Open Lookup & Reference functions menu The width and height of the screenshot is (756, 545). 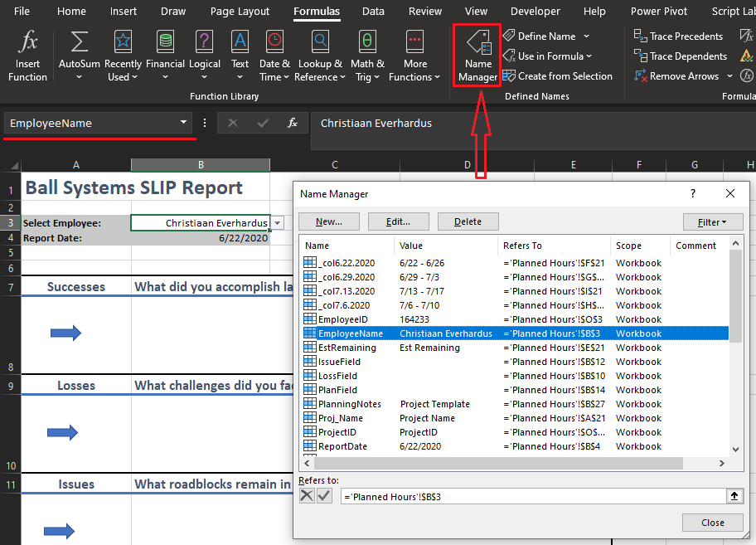(320, 56)
